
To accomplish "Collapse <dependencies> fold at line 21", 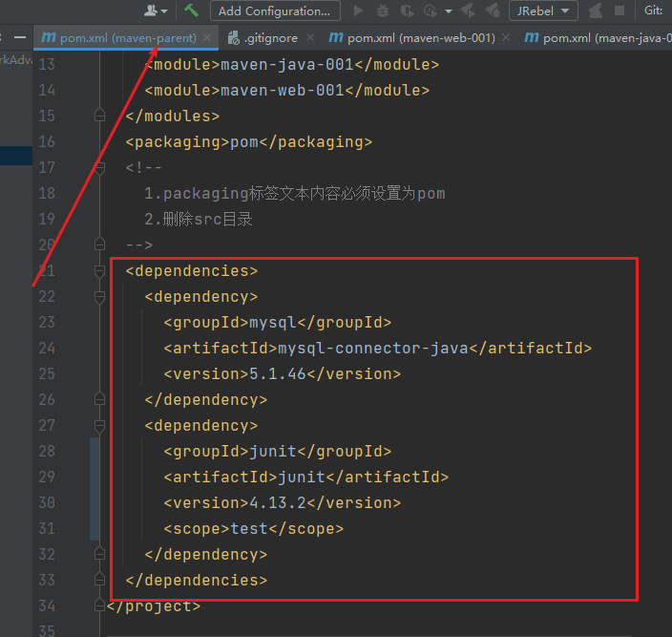I will click(99, 271).
